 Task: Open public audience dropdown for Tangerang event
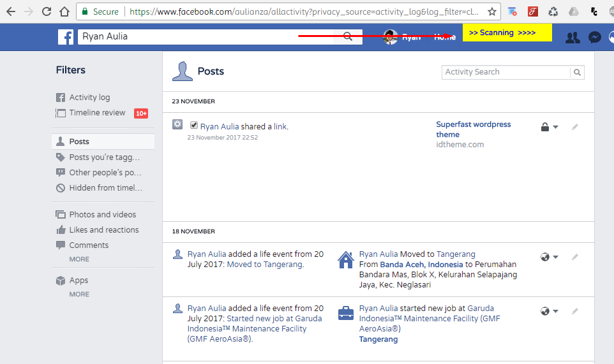coord(550,258)
